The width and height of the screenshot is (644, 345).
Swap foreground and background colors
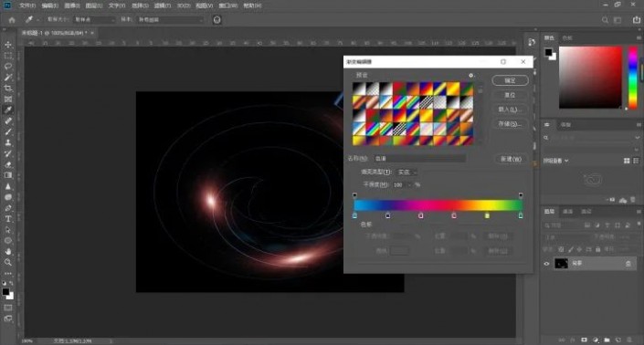(x=12, y=283)
